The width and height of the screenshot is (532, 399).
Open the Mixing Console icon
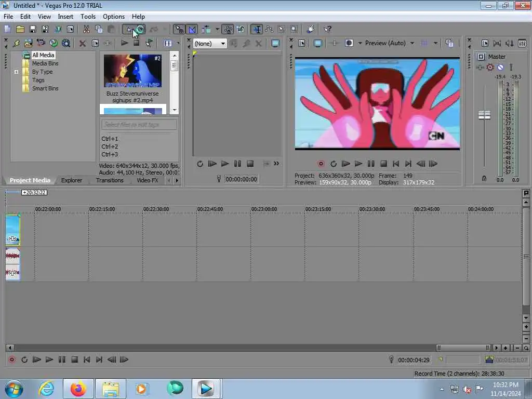click(x=522, y=43)
